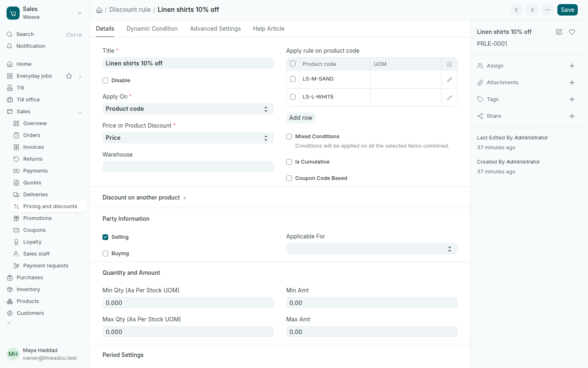
Task: Open the Help Article tab
Action: point(269,29)
